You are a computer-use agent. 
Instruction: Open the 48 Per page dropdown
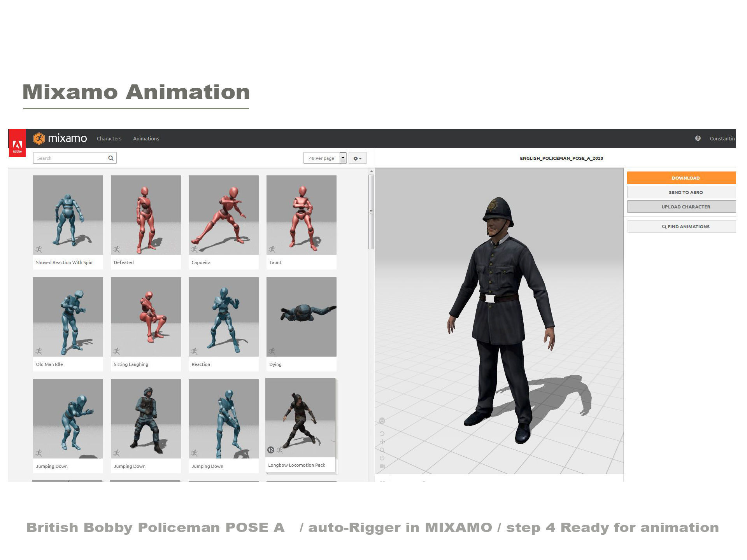325,158
